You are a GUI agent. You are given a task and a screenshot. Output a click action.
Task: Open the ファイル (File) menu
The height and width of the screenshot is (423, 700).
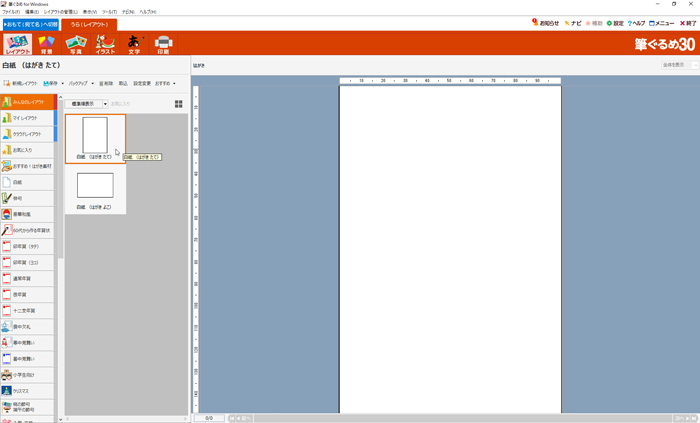(x=11, y=12)
